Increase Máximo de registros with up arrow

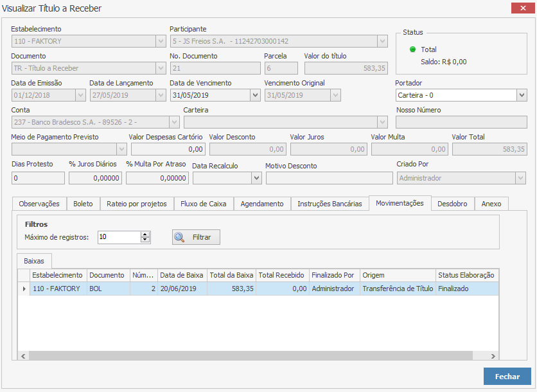(145, 234)
